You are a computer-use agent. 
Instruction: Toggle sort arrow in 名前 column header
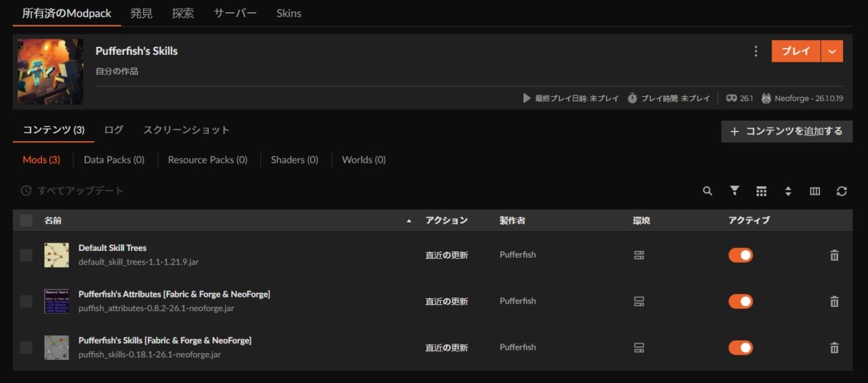pos(408,221)
